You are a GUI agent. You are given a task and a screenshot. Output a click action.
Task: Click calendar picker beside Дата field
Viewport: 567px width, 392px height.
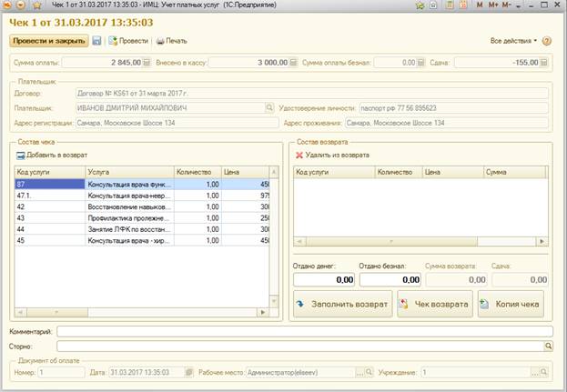point(187,372)
